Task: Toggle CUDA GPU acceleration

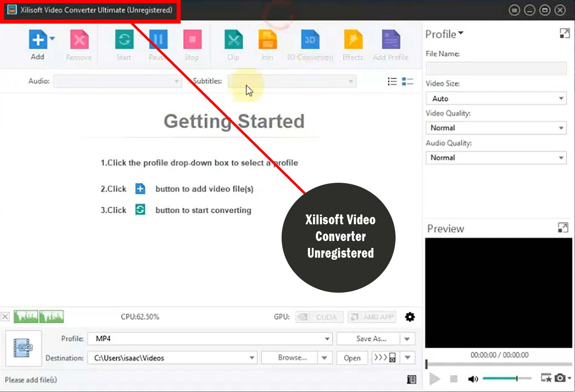Action: (x=319, y=317)
